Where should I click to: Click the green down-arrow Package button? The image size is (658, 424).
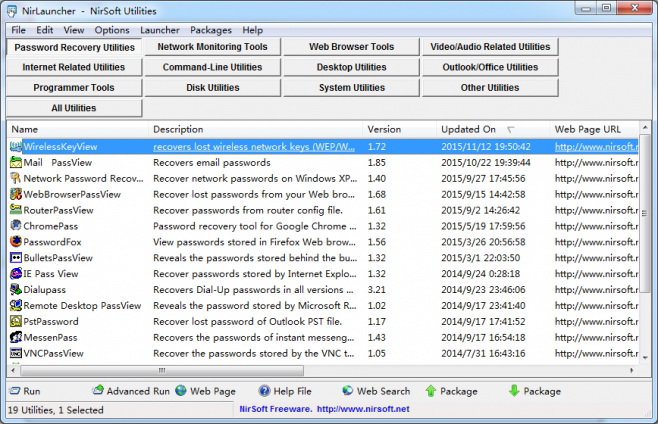click(x=535, y=391)
